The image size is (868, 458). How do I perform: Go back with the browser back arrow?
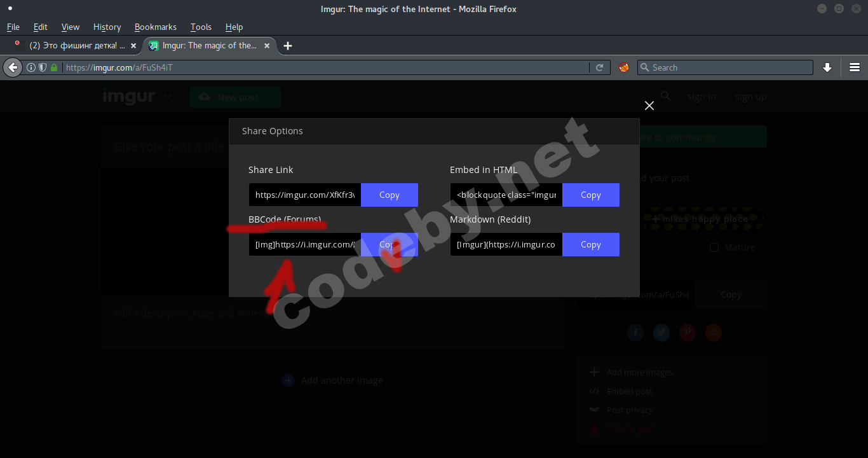13,67
